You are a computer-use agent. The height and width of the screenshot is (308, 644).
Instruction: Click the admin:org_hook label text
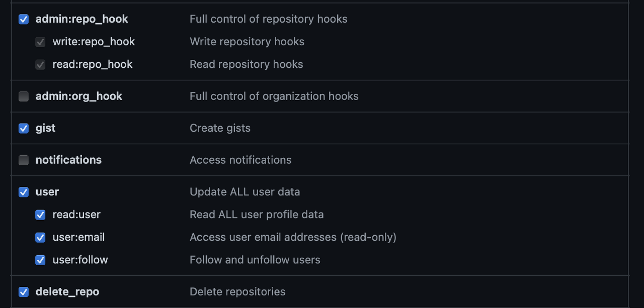coord(79,96)
